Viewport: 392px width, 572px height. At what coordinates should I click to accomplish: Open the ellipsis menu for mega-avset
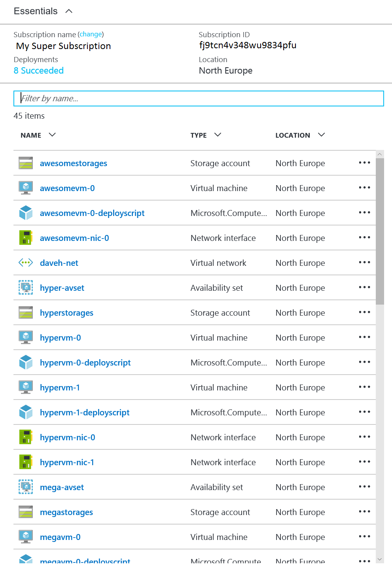click(x=364, y=487)
